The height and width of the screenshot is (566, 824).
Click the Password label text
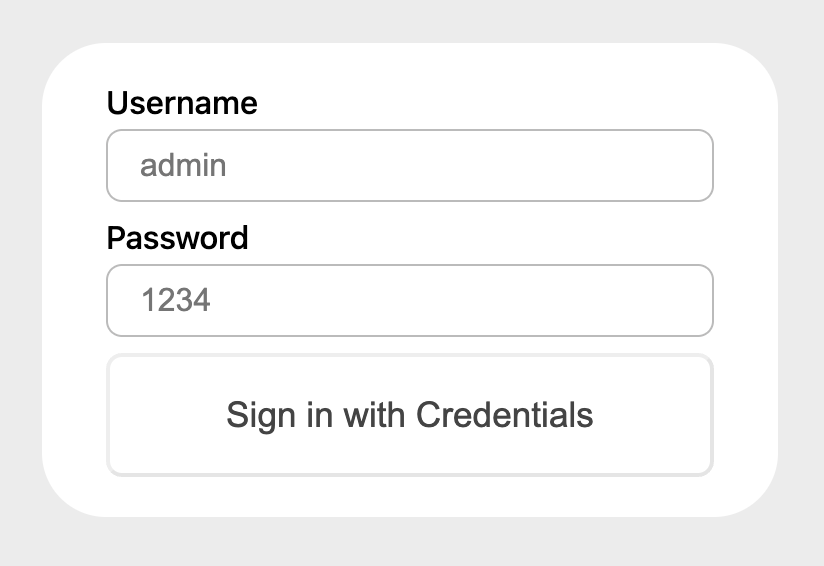coord(177,238)
